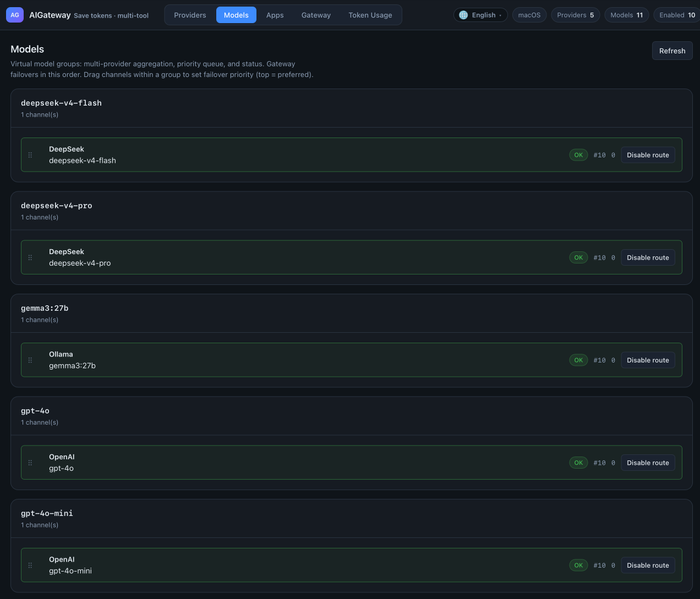Screen dimensions: 700x599
Task: Click '1 channel(s)' under the deepseek-v4-pro heading
Action: click(40, 217)
